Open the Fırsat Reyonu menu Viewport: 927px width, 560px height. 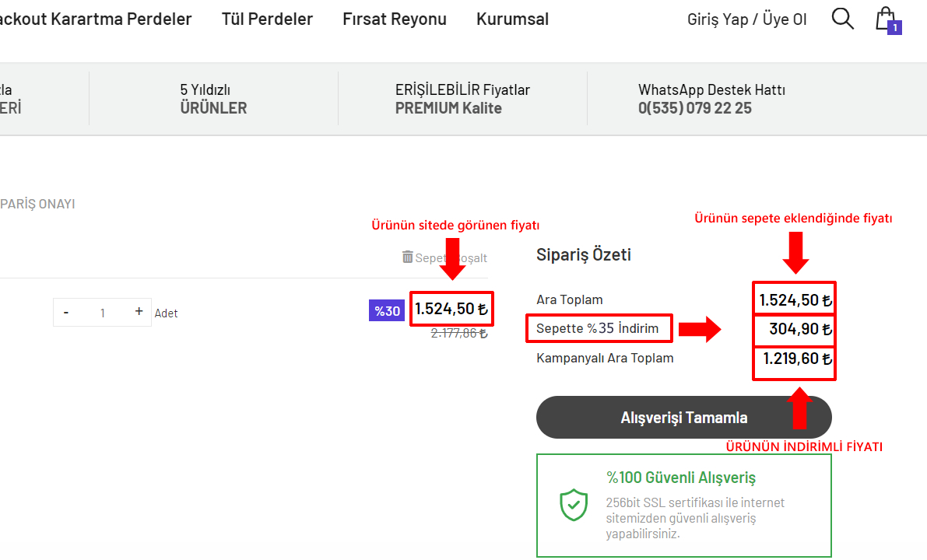(395, 19)
